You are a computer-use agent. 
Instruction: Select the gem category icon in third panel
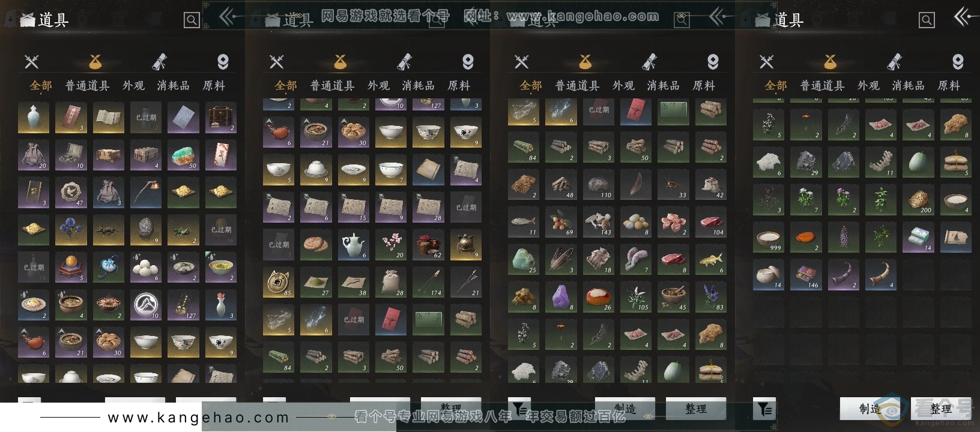pos(713,61)
